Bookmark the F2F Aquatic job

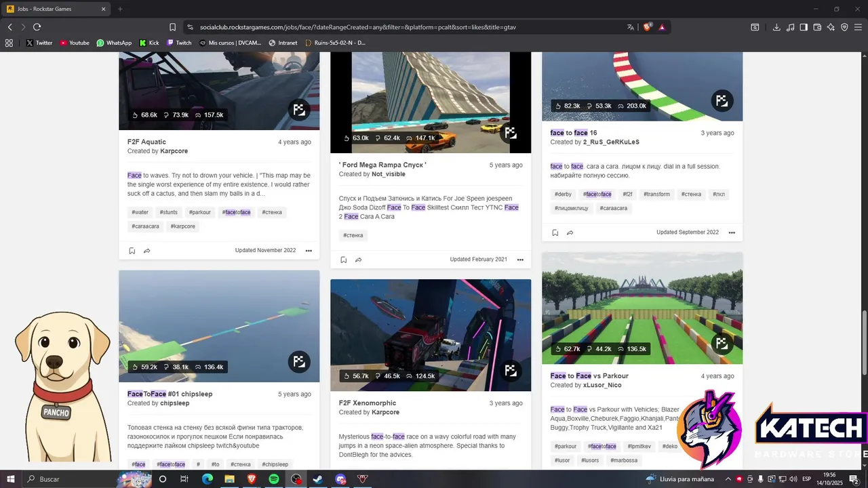click(132, 251)
